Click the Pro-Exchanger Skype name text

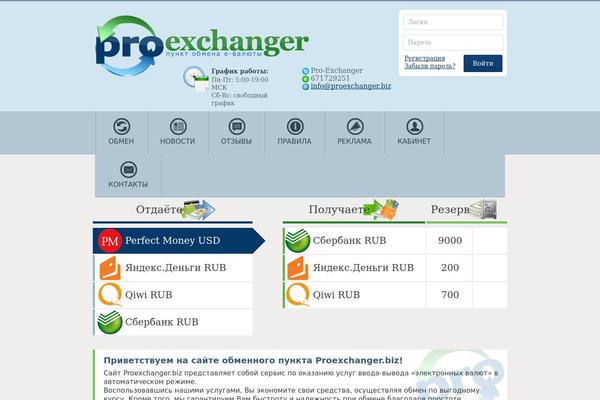tap(336, 70)
